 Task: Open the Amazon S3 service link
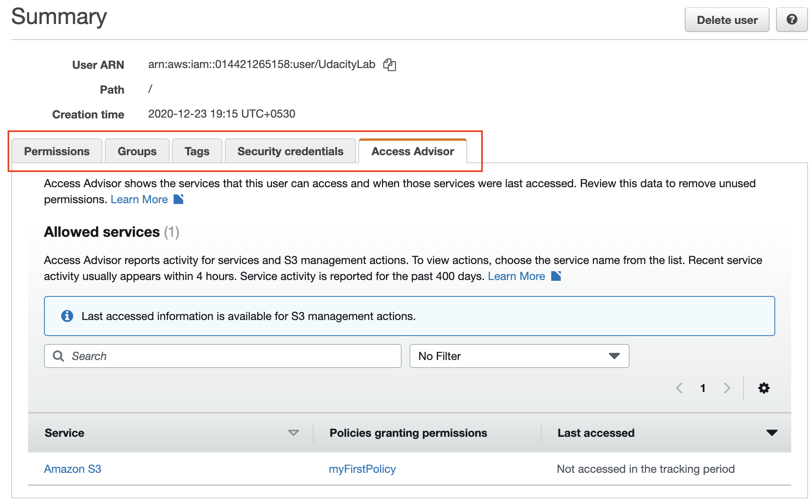point(72,469)
